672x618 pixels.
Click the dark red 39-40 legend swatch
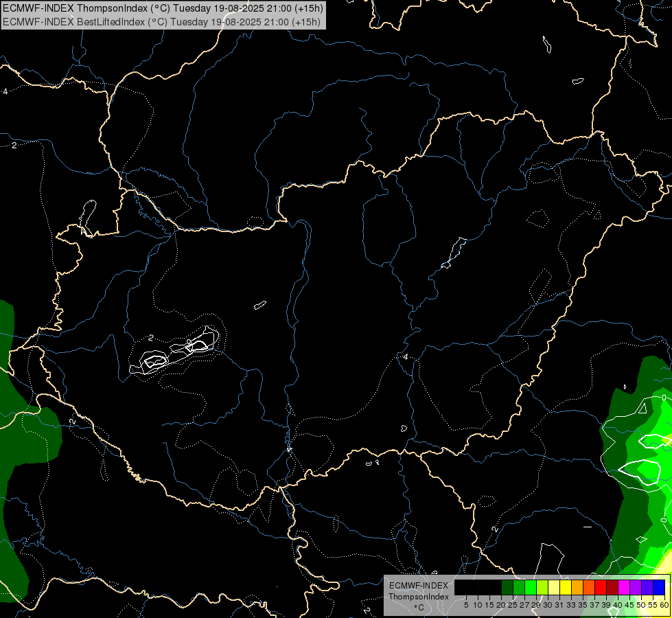(x=612, y=587)
